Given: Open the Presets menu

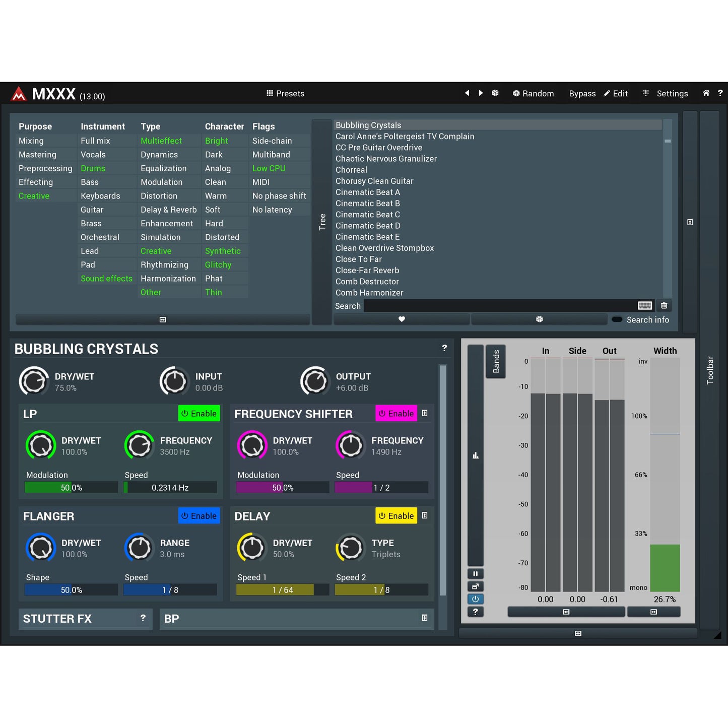Looking at the screenshot, I should click(x=285, y=94).
